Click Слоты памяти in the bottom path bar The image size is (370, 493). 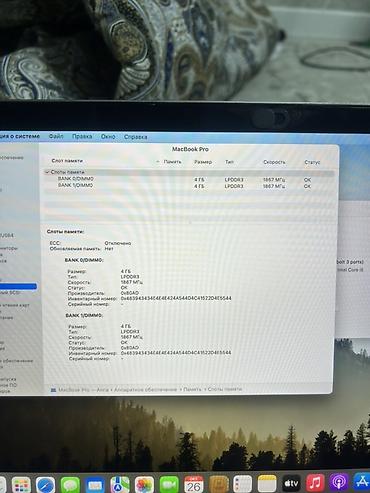click(225, 389)
